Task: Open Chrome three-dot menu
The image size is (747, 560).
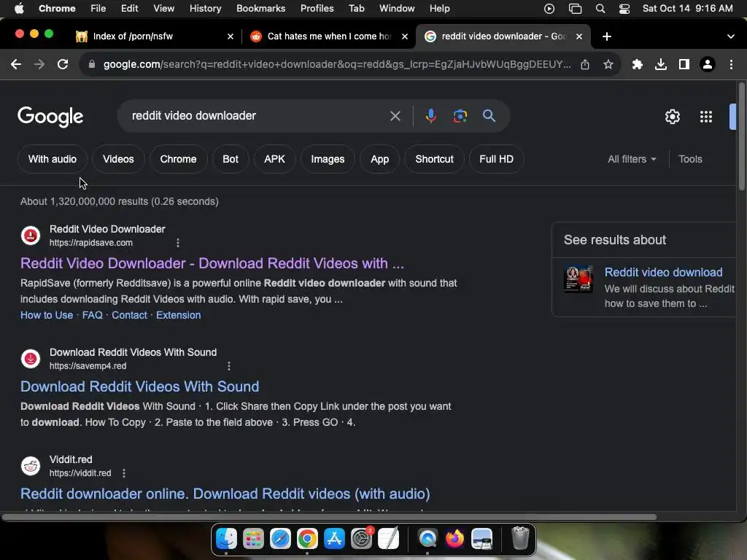Action: tap(731, 64)
